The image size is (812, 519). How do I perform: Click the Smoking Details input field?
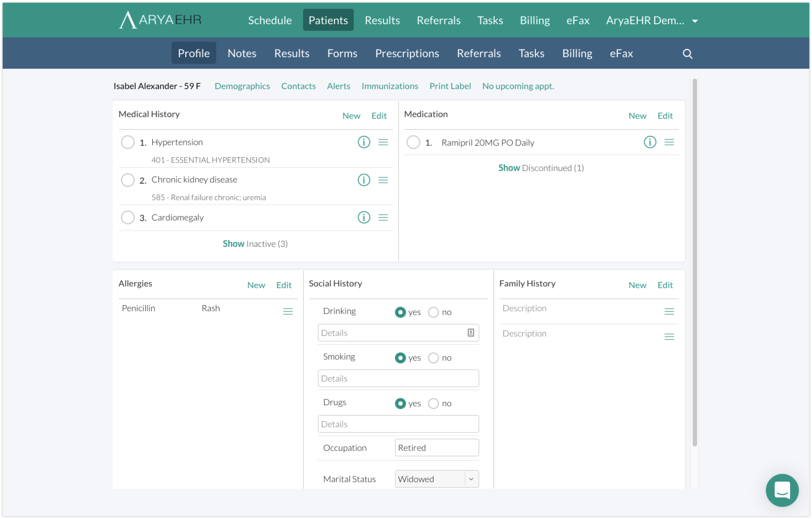(x=398, y=378)
